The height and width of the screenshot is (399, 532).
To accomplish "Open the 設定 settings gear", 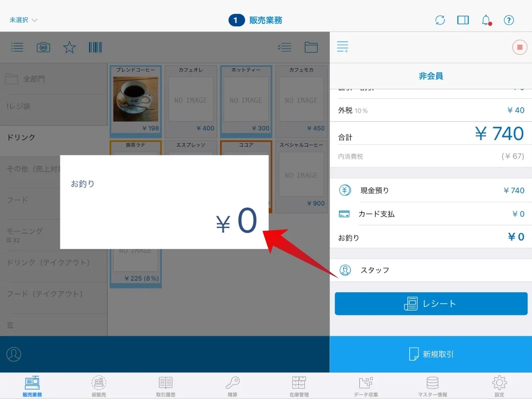I will [x=499, y=386].
